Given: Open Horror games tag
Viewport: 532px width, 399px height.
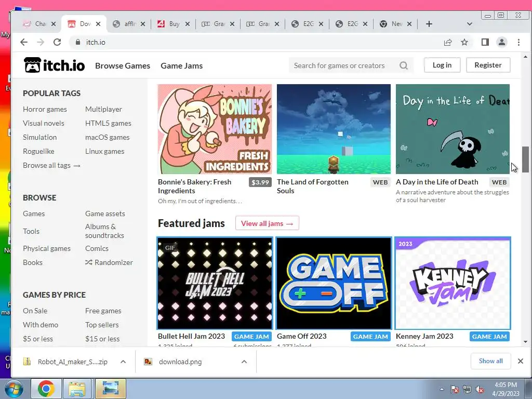Looking at the screenshot, I should point(45,109).
